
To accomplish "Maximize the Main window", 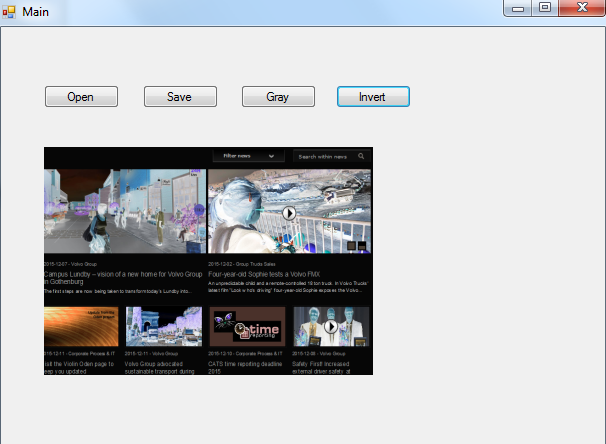I will pos(545,8).
